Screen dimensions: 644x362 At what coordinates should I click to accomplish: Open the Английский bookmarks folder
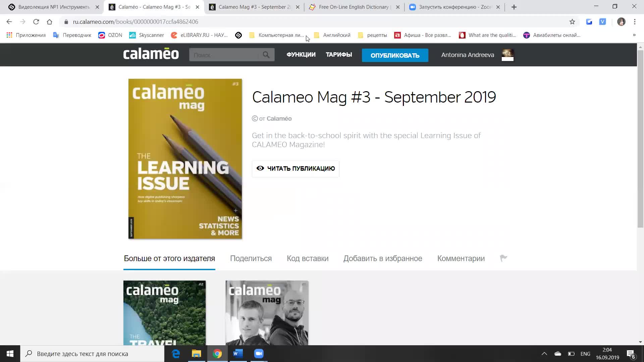[x=332, y=35]
